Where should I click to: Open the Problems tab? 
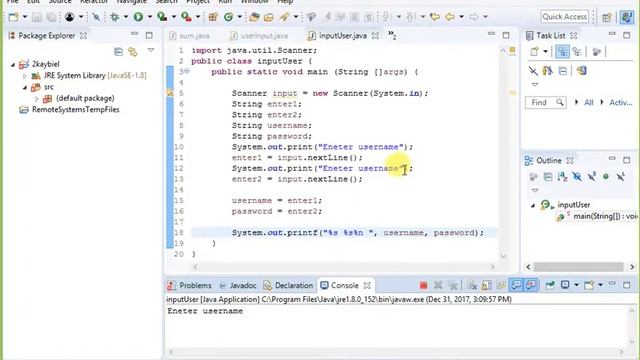click(190, 285)
